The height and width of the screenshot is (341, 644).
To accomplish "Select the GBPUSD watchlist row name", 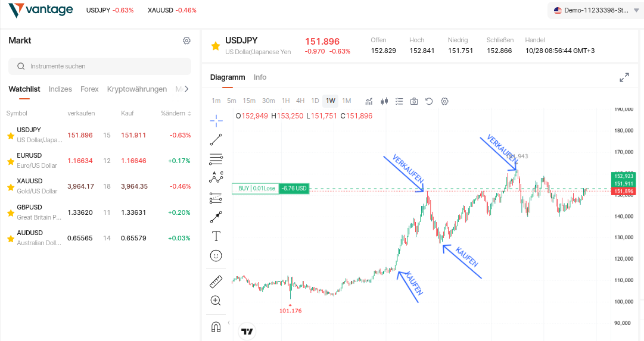I will (x=29, y=207).
